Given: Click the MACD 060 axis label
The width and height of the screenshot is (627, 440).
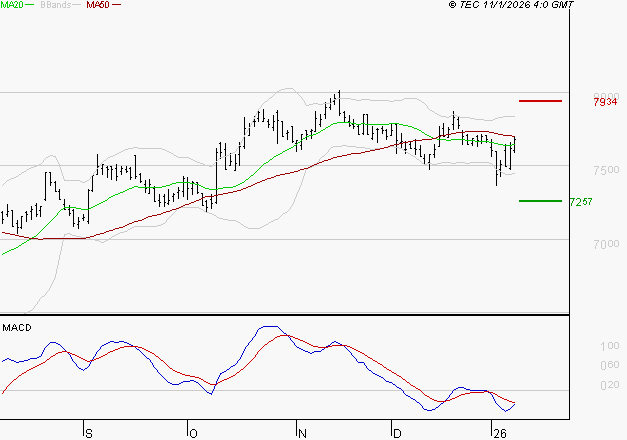Looking at the screenshot, I should tap(610, 365).
